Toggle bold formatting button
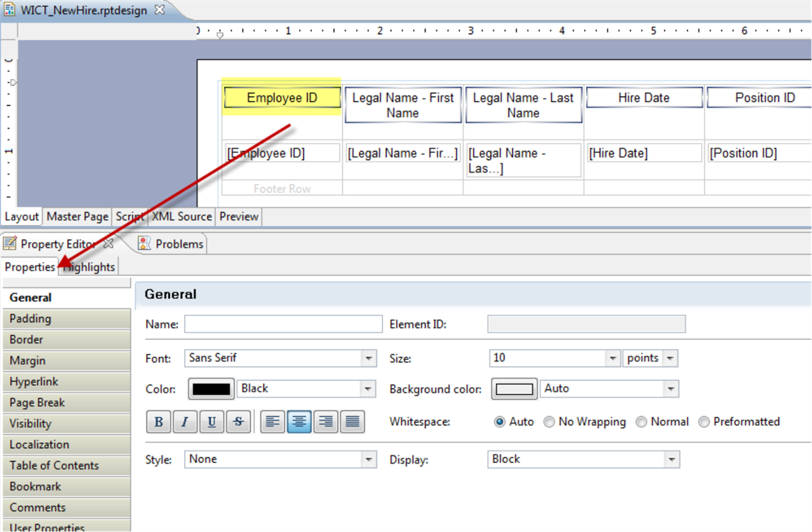 click(159, 422)
